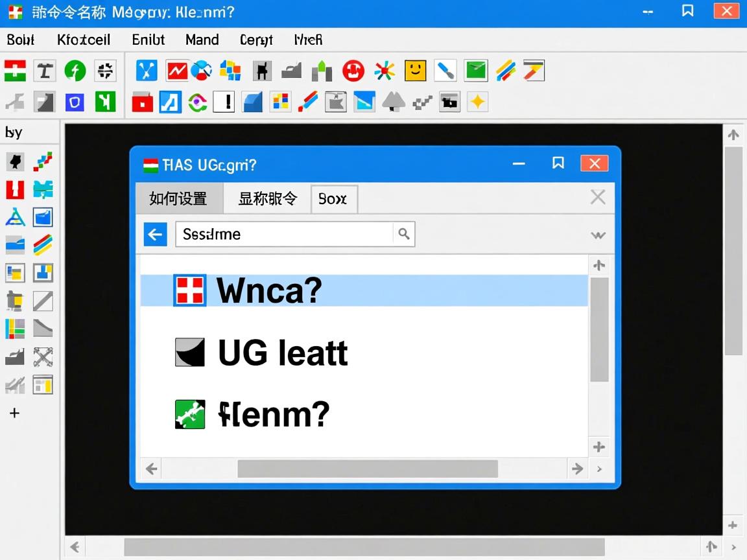The width and height of the screenshot is (747, 560).
Task: Click the plus icon at the sidebar bottom
Action: tap(14, 413)
